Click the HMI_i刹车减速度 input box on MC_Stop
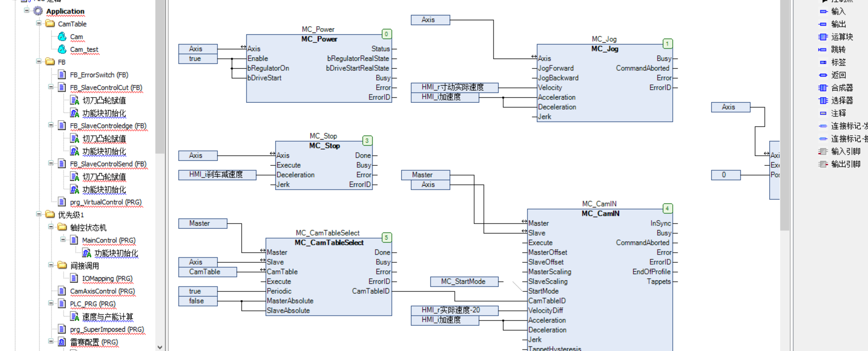 tap(217, 175)
